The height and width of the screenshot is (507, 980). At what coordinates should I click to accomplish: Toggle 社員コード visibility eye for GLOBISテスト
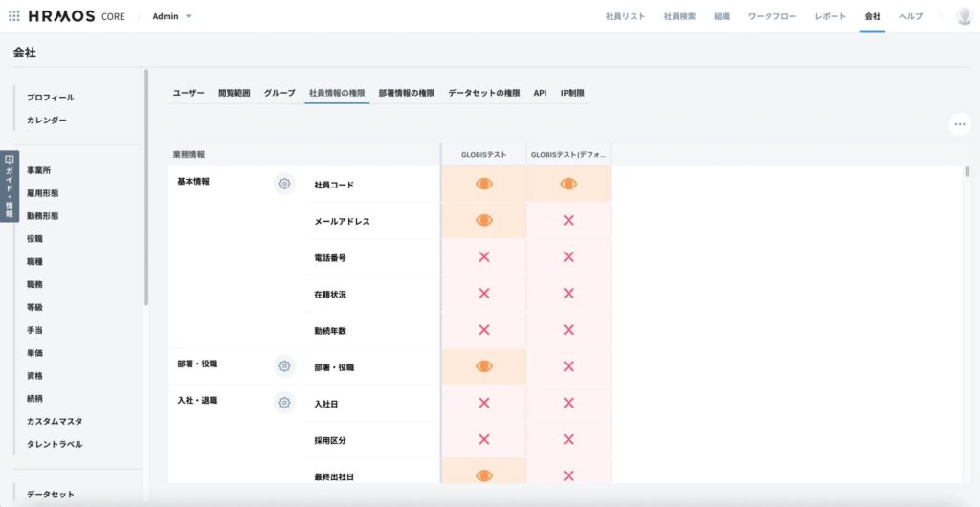[483, 184]
